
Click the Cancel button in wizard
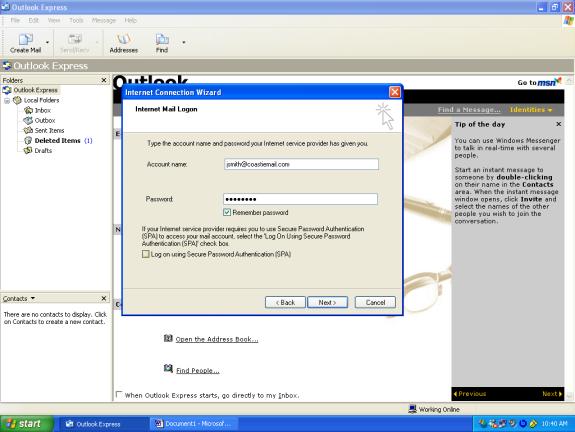[376, 302]
